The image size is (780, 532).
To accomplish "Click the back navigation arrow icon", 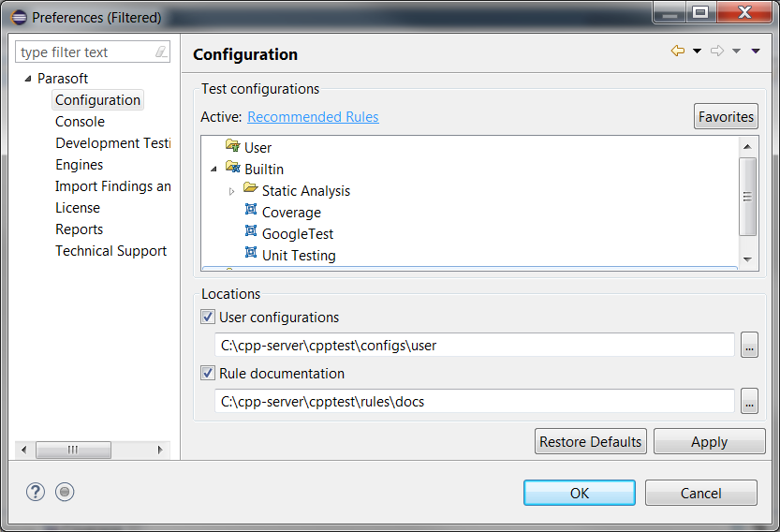I will coord(678,51).
